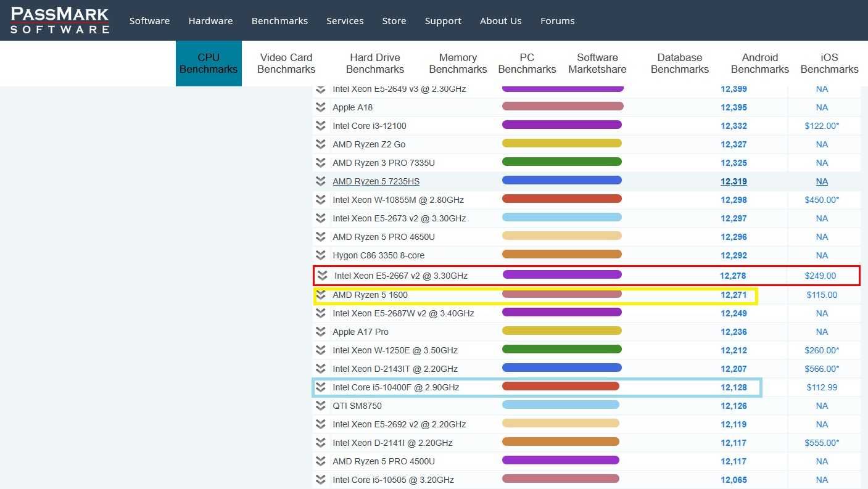Viewport: 868px width, 489px height.
Task: Open Intel Xeon E5-2667 v2 link
Action: pyautogui.click(x=401, y=276)
